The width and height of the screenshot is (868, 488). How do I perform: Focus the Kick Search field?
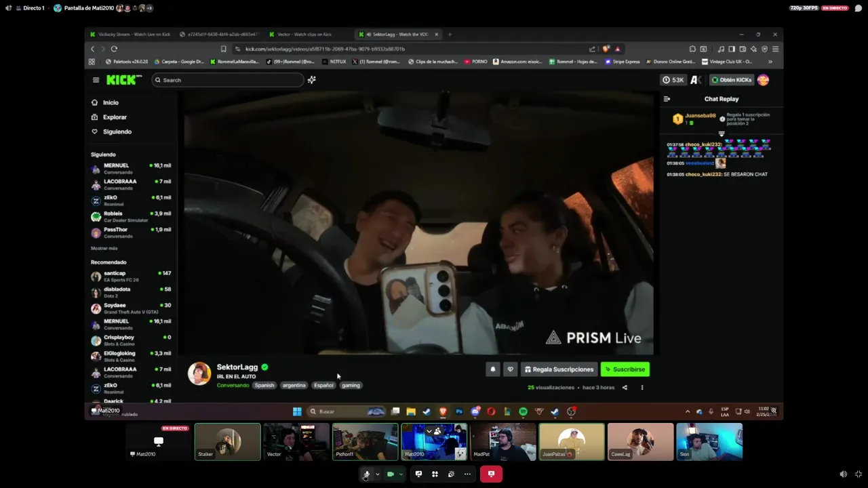228,80
